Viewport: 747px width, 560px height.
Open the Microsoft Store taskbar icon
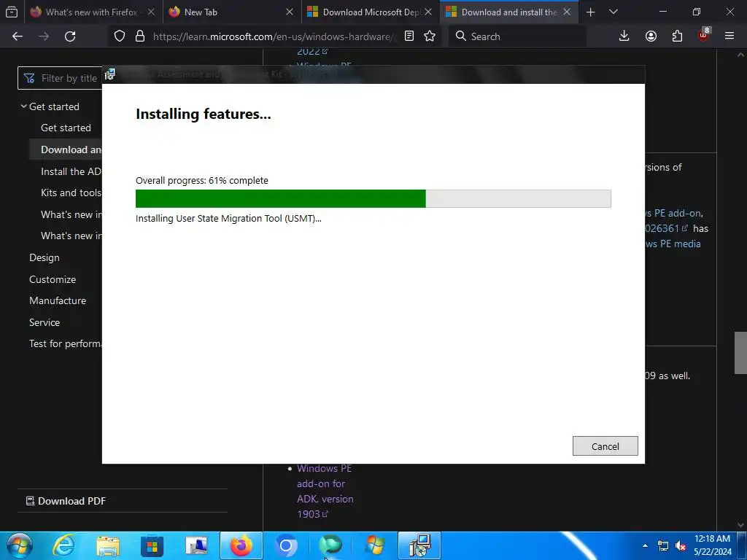(x=152, y=545)
